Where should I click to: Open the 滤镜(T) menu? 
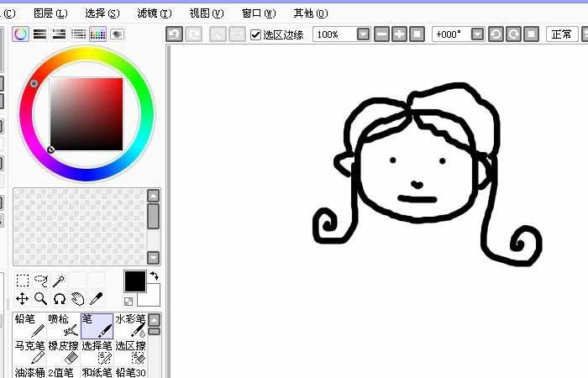point(155,13)
